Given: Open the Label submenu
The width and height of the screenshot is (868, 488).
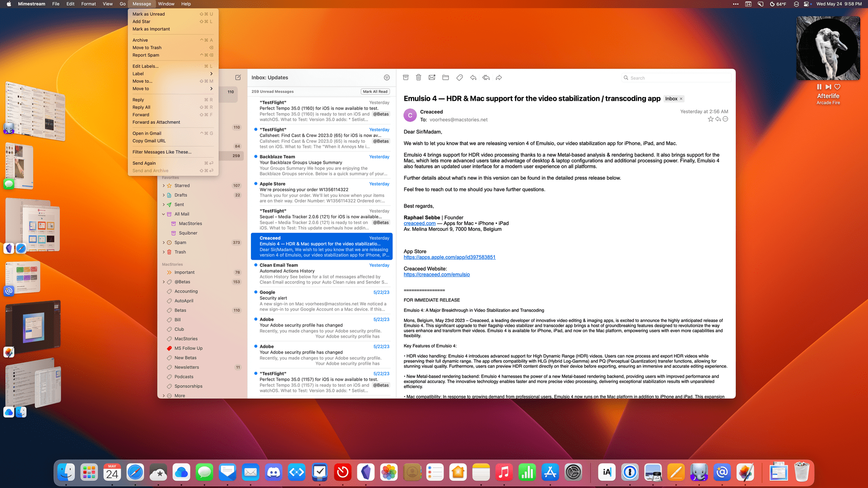Looking at the screenshot, I should 173,74.
